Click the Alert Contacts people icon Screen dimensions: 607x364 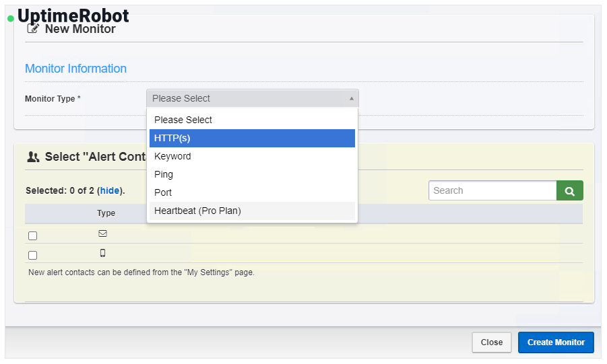[33, 157]
